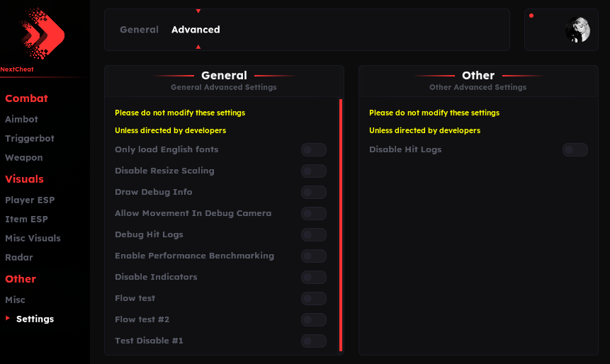
Task: Toggle the Flow test #2 switch
Action: click(313, 319)
